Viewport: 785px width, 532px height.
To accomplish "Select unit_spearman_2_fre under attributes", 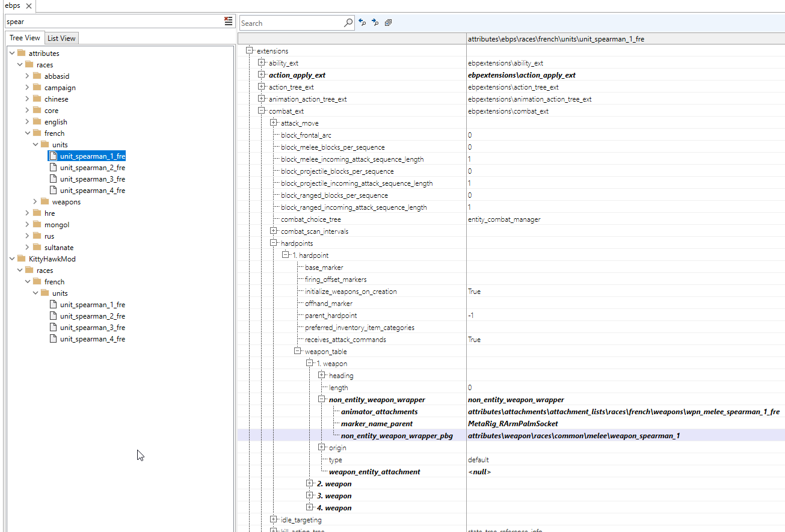I will 93,168.
